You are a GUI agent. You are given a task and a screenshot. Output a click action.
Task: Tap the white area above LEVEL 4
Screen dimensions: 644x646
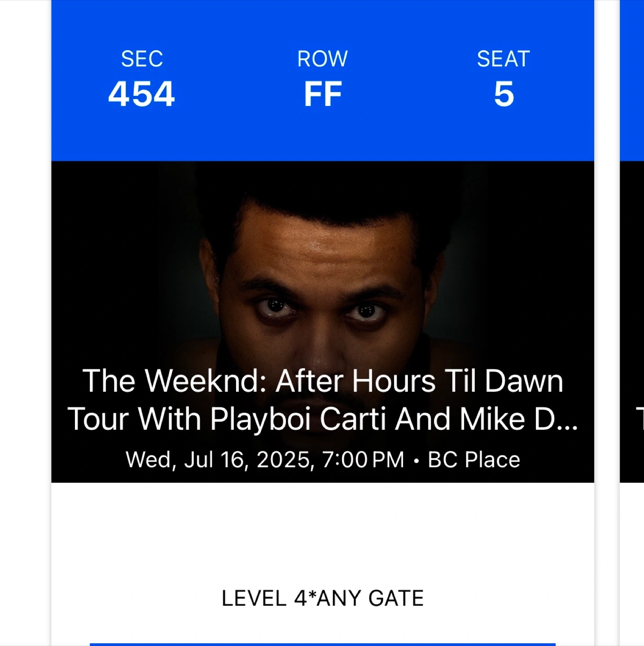pyautogui.click(x=323, y=534)
